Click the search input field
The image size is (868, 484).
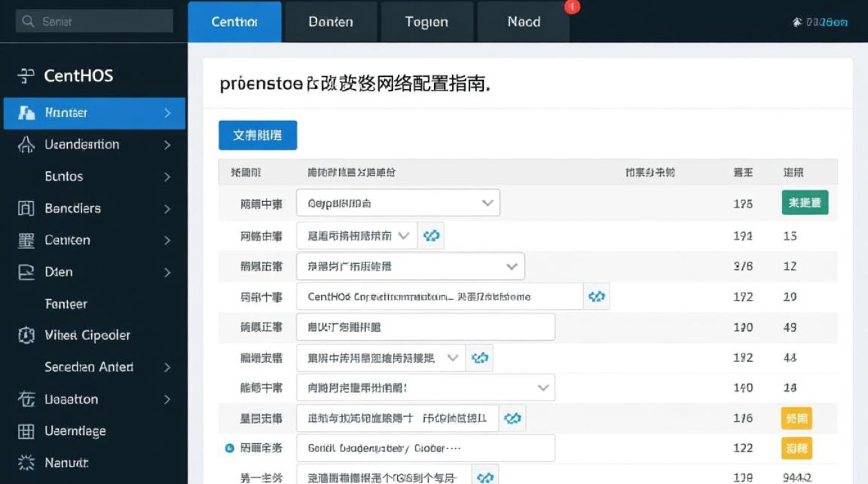coord(94,21)
